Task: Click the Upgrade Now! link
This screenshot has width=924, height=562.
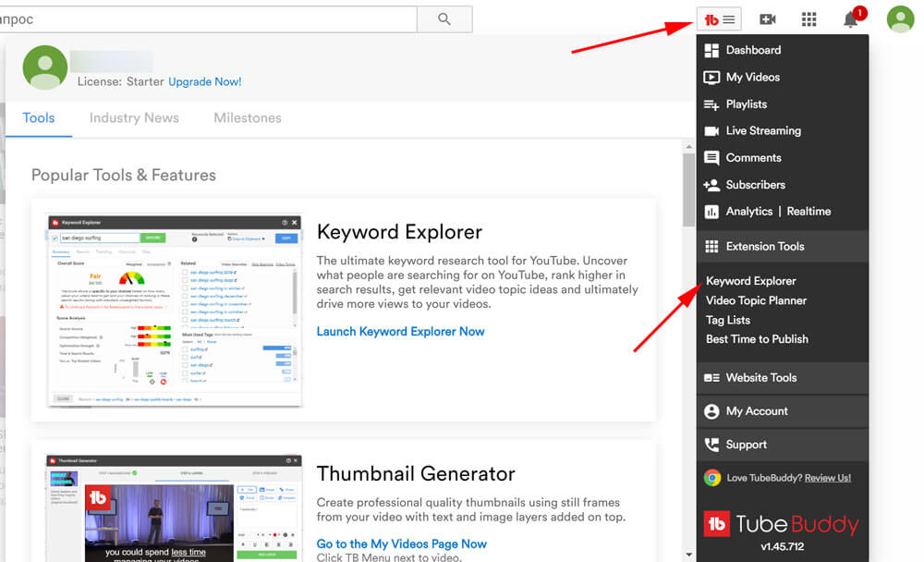Action: 204,81
